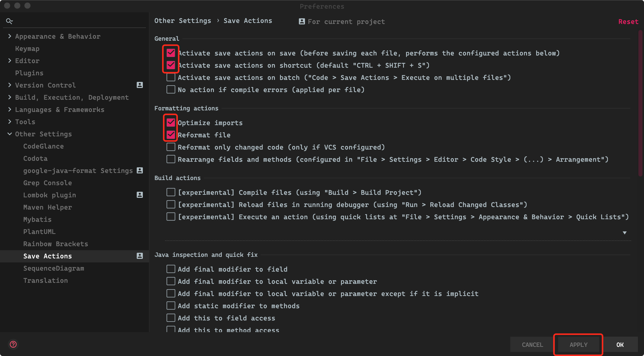Image resolution: width=644 pixels, height=356 pixels.
Task: Select Rainbow Brackets in the sidebar
Action: point(55,244)
